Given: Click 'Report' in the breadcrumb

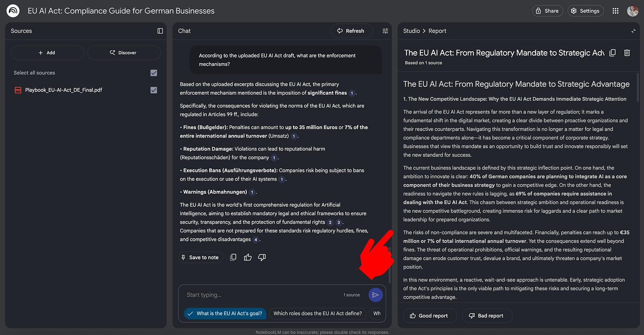Looking at the screenshot, I should click(437, 31).
